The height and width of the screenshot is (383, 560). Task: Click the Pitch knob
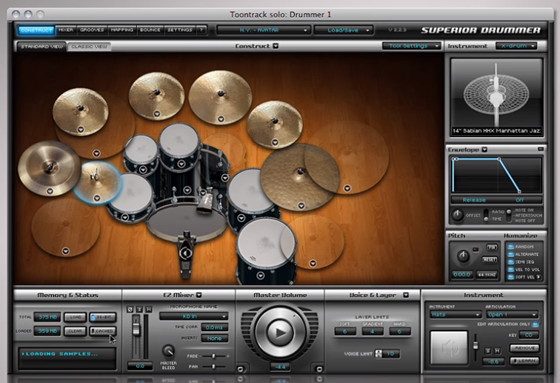click(463, 256)
